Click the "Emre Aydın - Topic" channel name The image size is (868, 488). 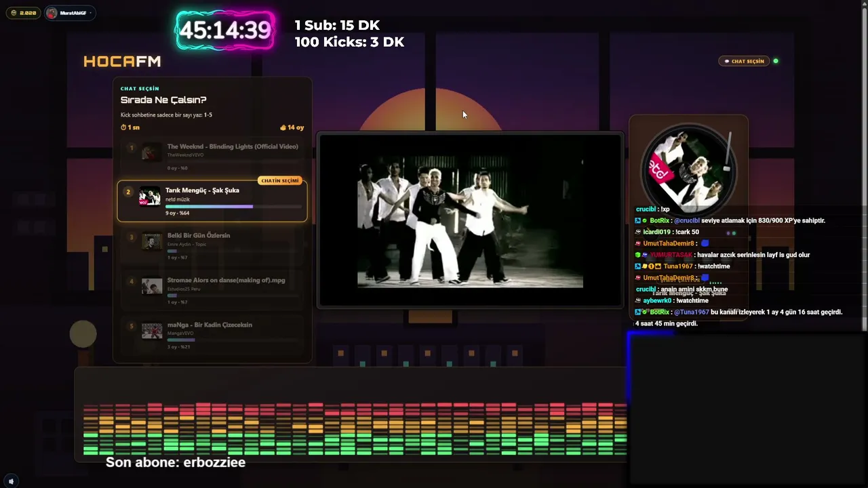[x=186, y=244]
